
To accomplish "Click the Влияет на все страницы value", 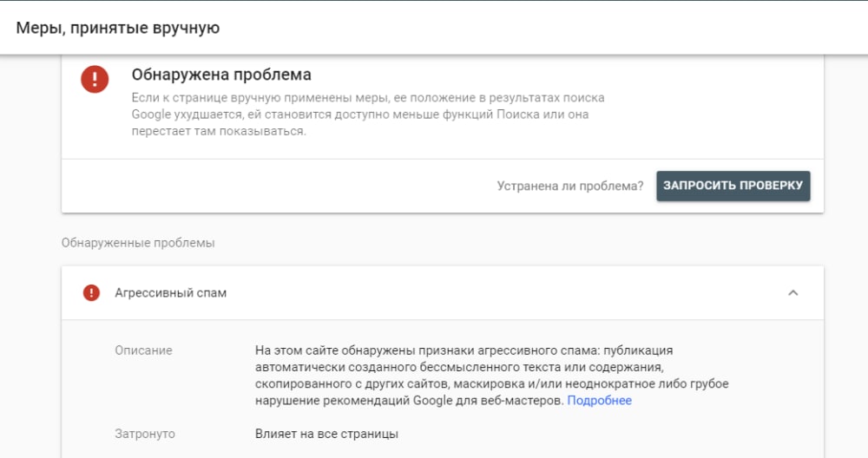I will click(326, 434).
